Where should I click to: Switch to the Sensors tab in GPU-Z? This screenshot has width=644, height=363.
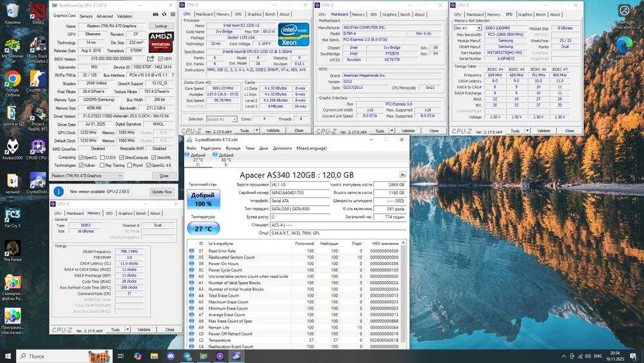pyautogui.click(x=86, y=16)
